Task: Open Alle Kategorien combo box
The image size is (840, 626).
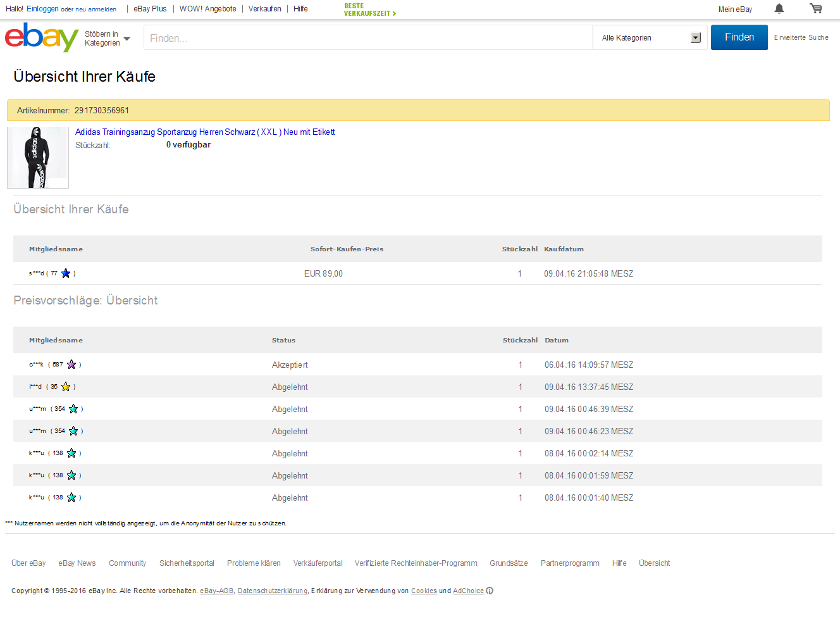Action: 650,38
